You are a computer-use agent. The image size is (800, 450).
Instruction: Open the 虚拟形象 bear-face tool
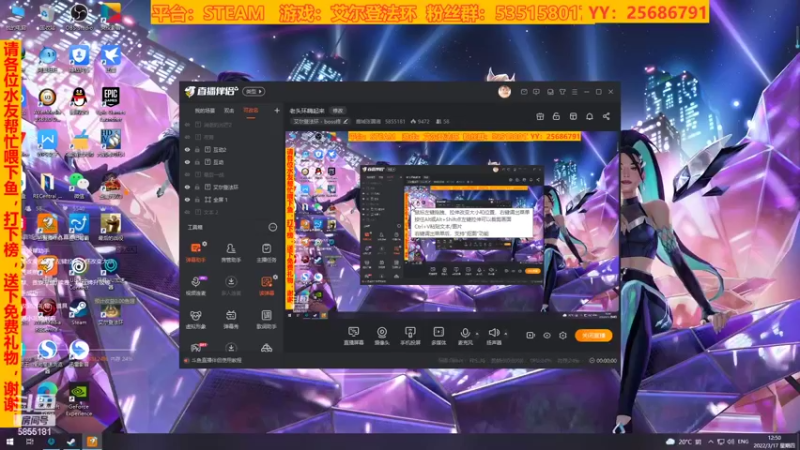click(x=195, y=319)
